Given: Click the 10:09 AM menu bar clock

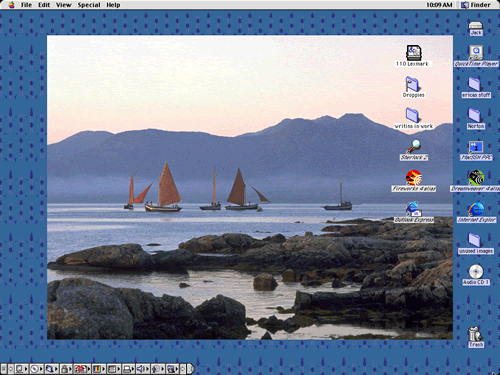Looking at the screenshot, I should coord(439,5).
